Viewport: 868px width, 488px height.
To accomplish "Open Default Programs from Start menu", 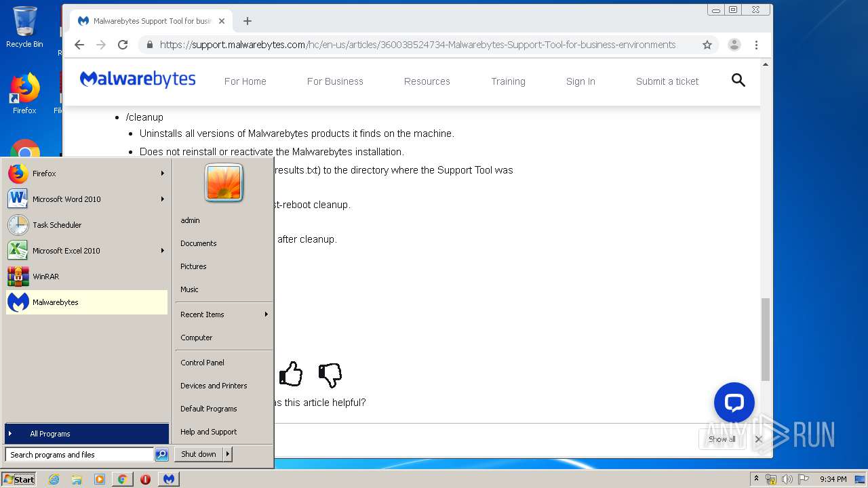I will (223, 409).
